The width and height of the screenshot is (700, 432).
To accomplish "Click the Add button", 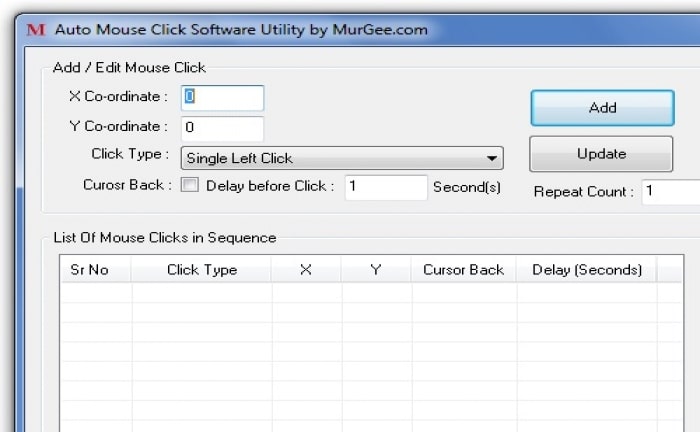I will pos(602,108).
